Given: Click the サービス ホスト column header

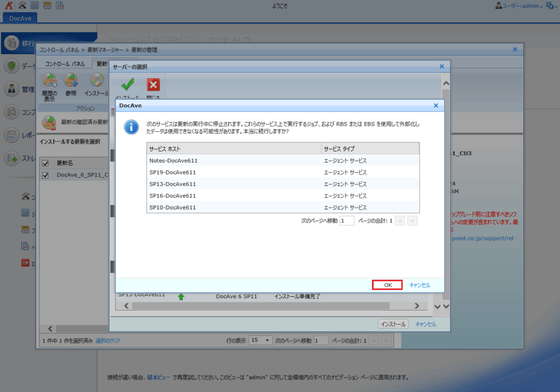Looking at the screenshot, I should 234,149.
